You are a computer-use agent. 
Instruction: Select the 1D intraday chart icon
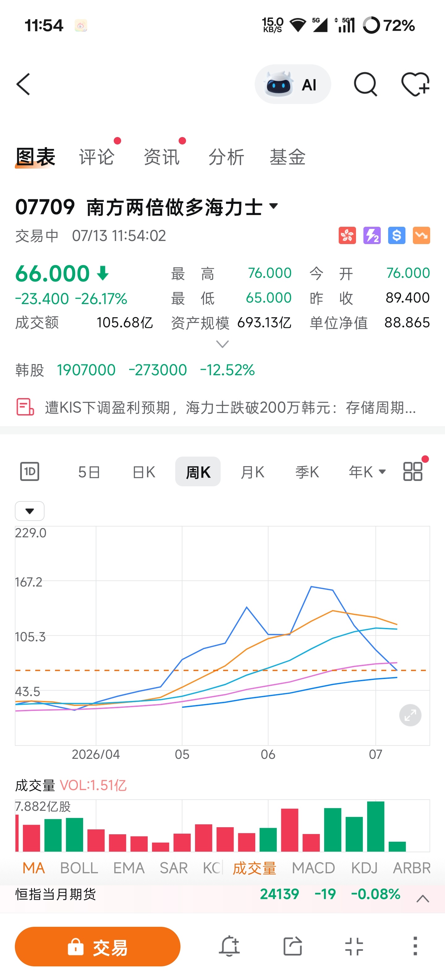coord(30,472)
